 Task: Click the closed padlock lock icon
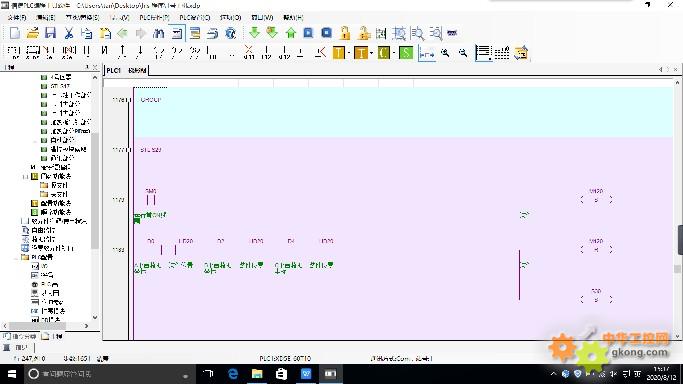(345, 33)
